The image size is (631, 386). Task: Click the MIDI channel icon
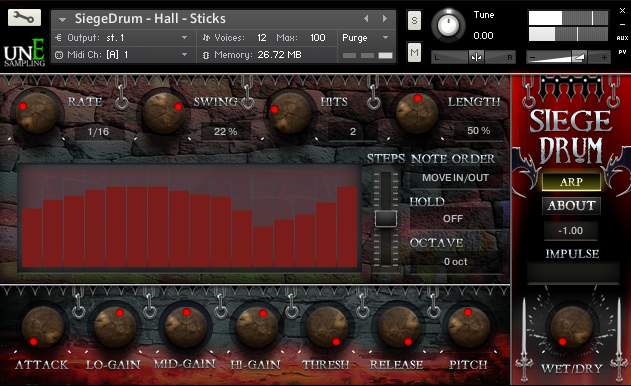click(x=59, y=55)
